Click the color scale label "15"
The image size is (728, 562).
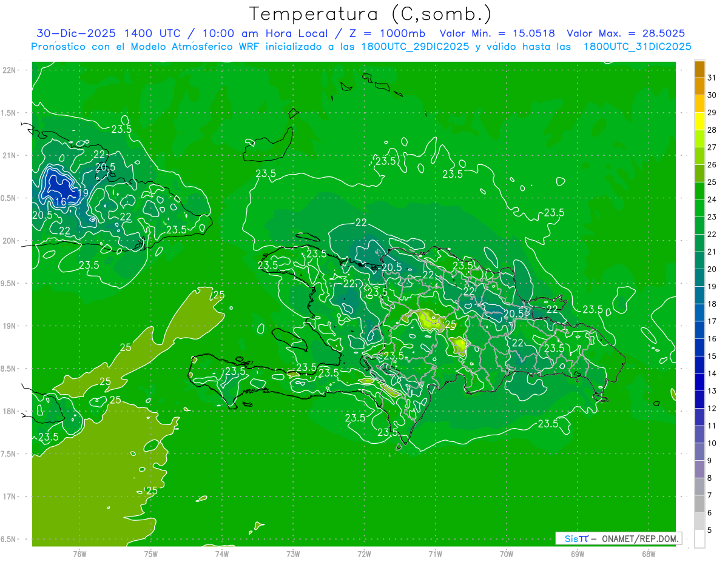click(712, 356)
